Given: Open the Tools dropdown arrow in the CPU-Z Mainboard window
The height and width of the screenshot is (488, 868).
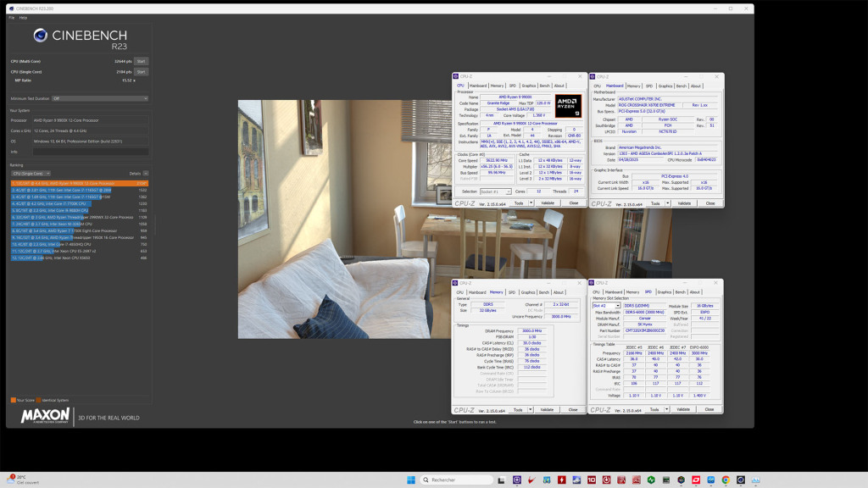Looking at the screenshot, I should pyautogui.click(x=668, y=203).
